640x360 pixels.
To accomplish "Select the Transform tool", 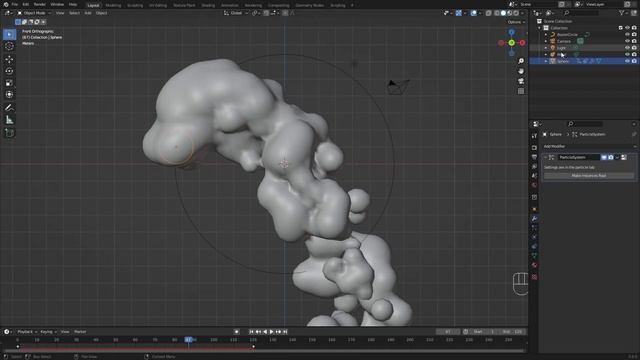I will 9,95.
